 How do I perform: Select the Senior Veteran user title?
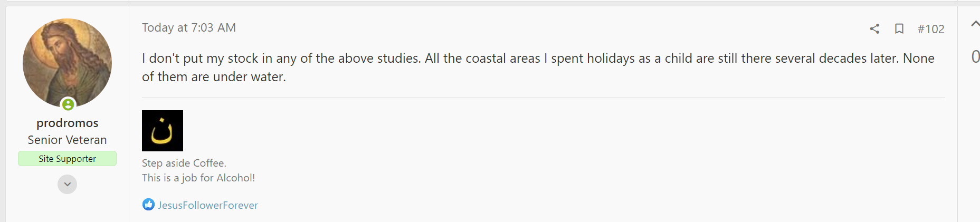click(x=67, y=140)
